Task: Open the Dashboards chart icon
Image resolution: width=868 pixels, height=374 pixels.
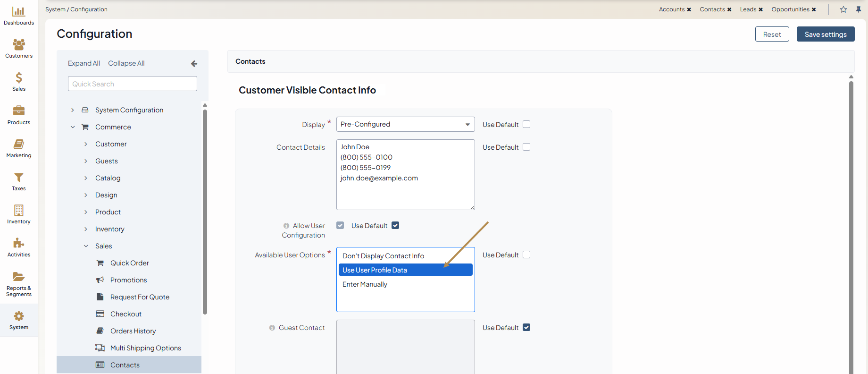Action: pyautogui.click(x=18, y=12)
